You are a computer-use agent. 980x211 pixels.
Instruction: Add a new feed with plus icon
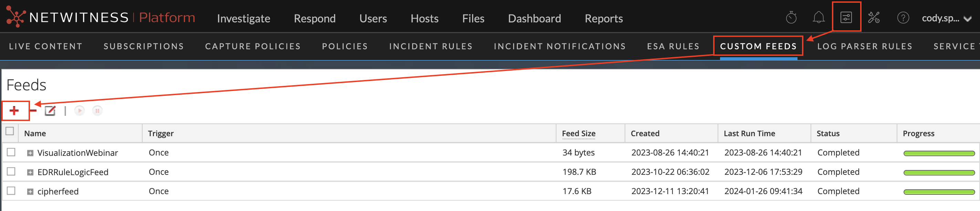[14, 111]
